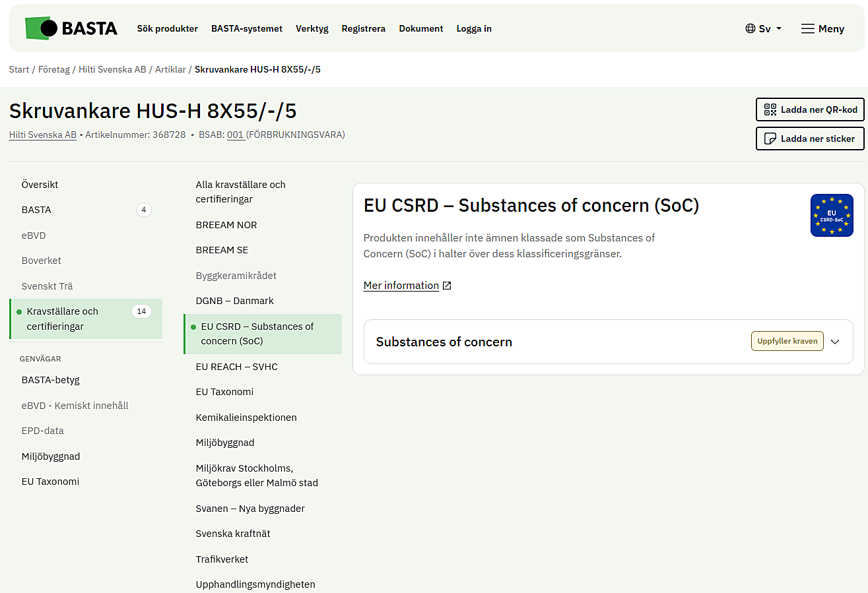Select Alla kravställare och certifieringar
Screen dimensions: 868x593
click(263, 192)
